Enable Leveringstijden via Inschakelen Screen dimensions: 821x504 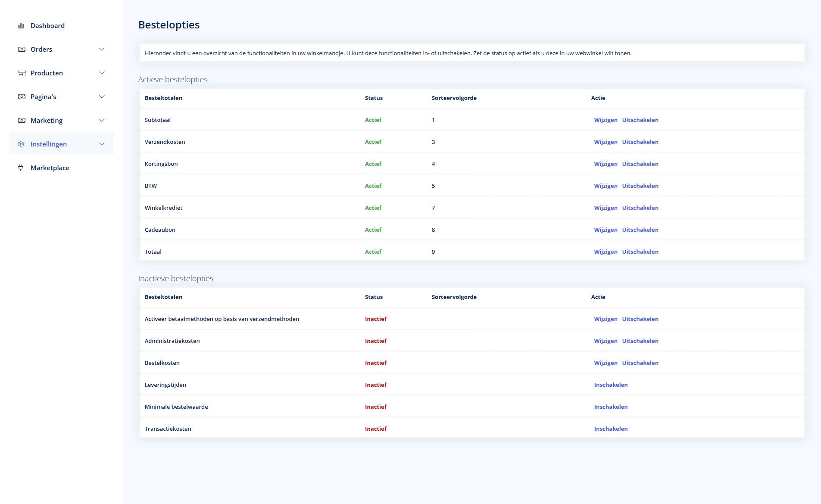click(x=611, y=385)
